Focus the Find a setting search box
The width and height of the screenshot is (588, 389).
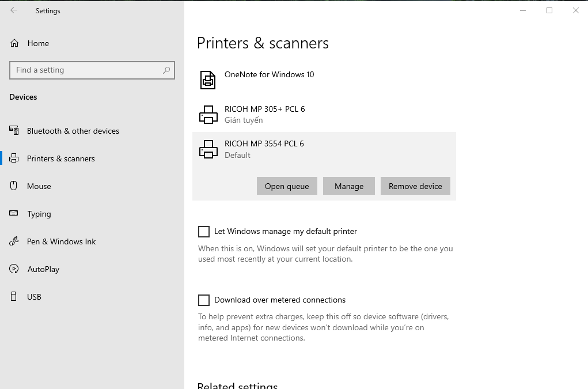[x=86, y=70]
